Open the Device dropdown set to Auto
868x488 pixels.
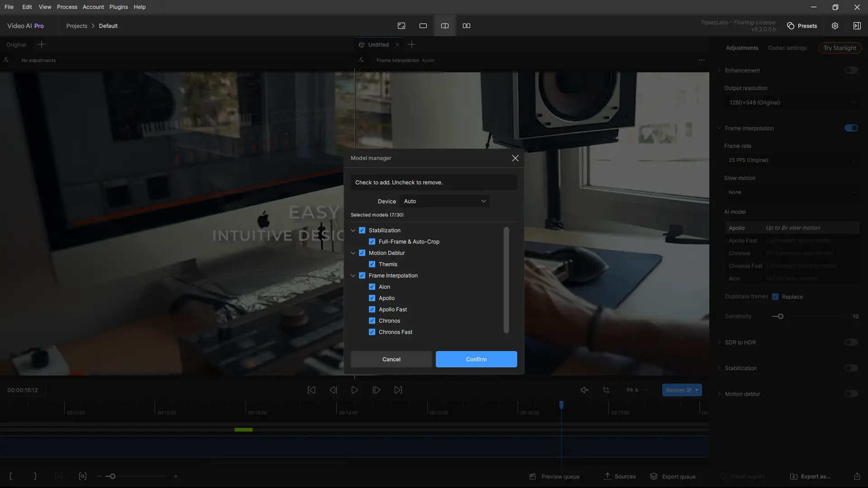pyautogui.click(x=445, y=201)
